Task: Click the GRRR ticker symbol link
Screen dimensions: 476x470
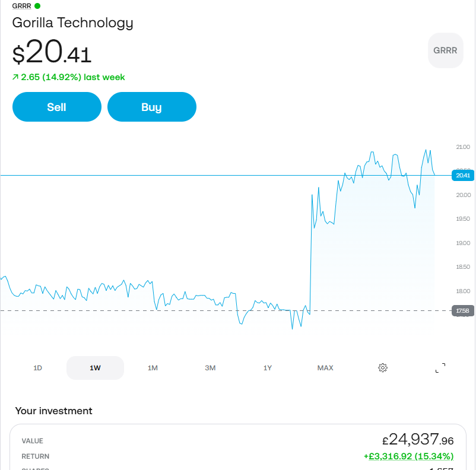Action: tap(21, 6)
